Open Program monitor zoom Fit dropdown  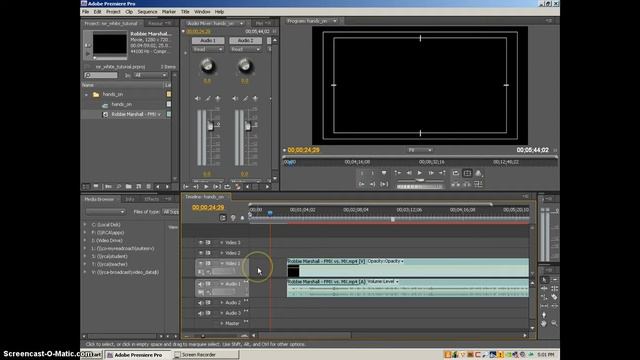pos(420,150)
